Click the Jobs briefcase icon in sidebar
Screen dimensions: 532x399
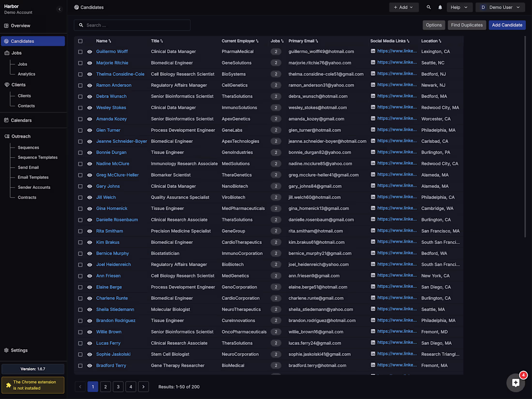(x=7, y=53)
